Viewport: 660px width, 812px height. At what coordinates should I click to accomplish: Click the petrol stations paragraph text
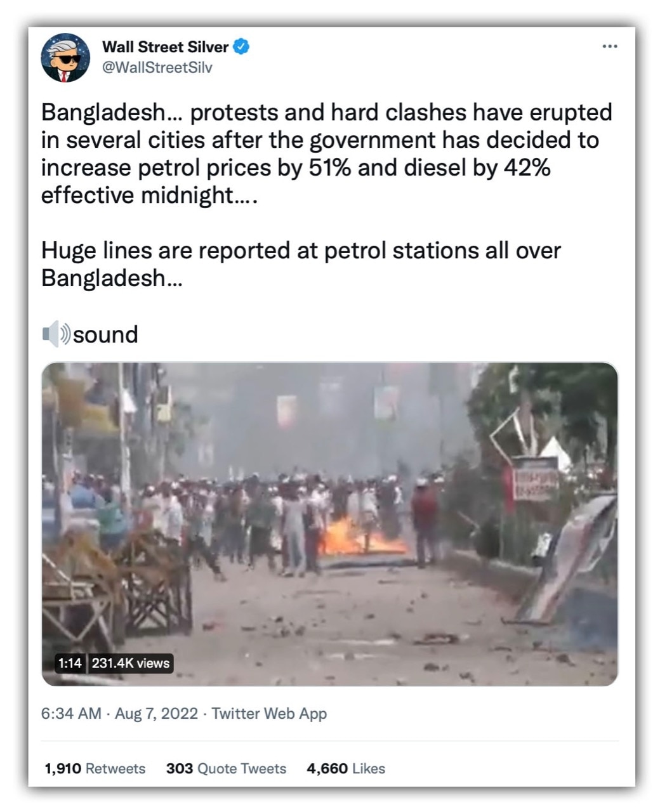301,264
